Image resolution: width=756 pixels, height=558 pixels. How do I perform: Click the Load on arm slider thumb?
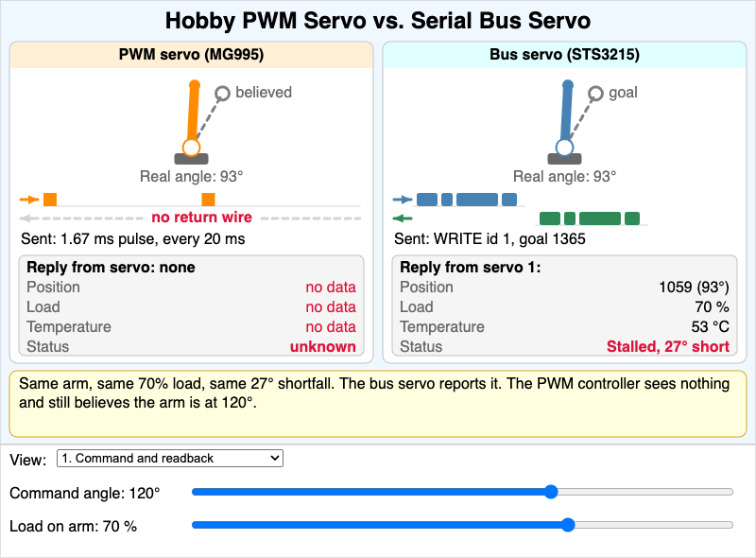(x=568, y=525)
